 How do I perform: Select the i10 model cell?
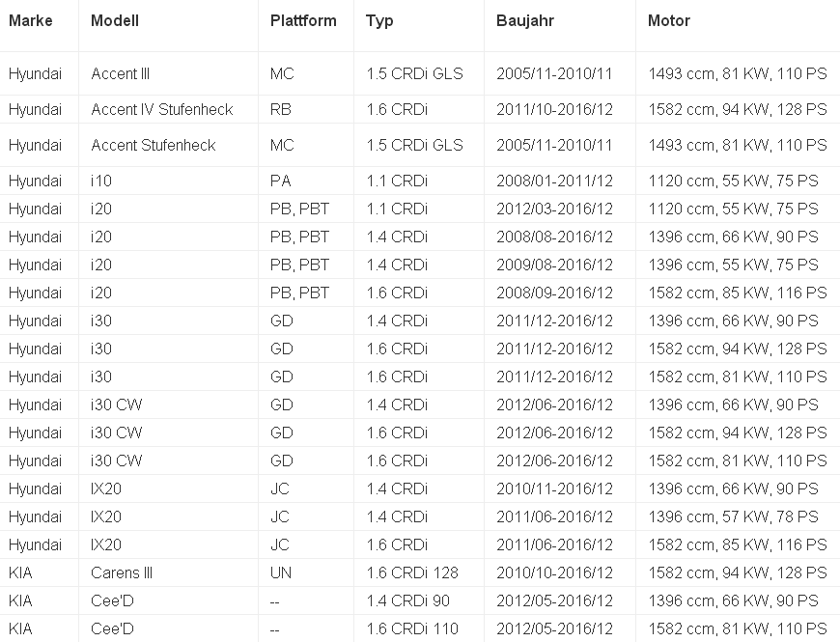(x=102, y=181)
